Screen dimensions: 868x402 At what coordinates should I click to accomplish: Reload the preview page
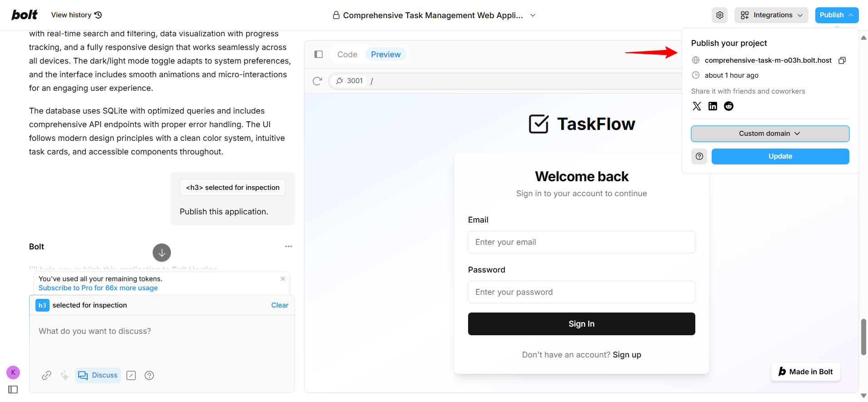(x=317, y=81)
